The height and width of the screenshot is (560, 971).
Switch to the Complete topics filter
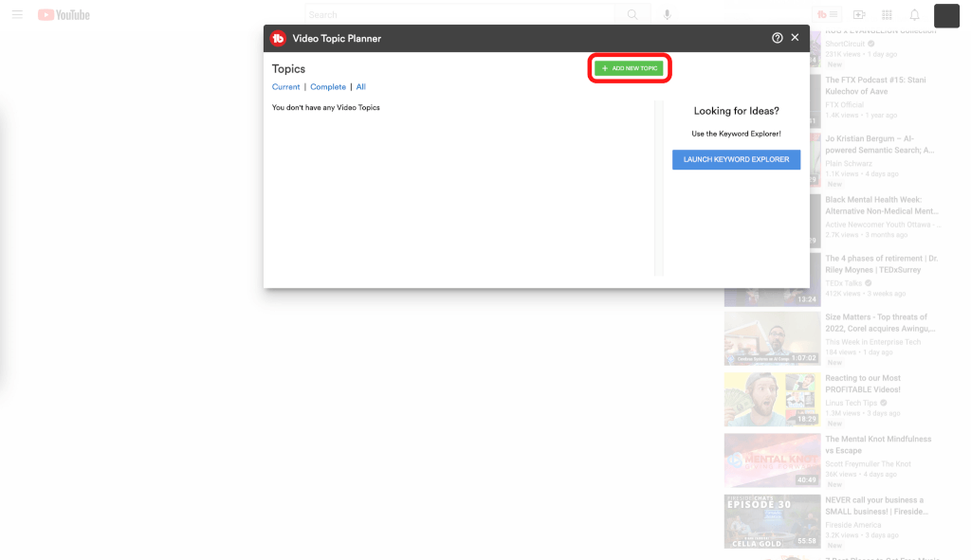pyautogui.click(x=328, y=87)
